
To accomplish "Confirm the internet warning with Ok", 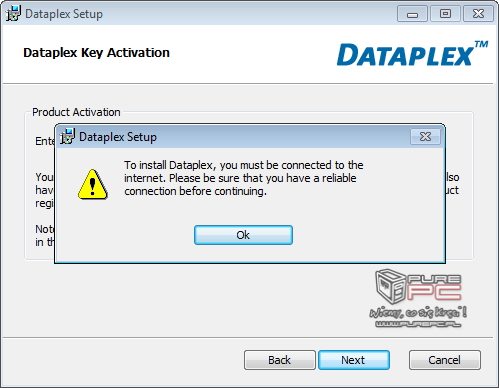I will point(243,235).
